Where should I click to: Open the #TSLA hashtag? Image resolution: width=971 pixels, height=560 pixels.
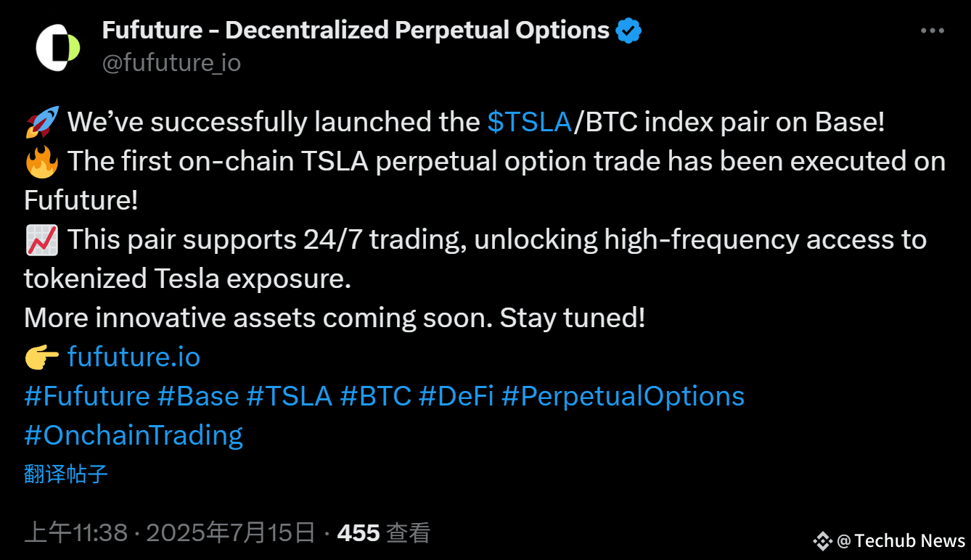(290, 396)
